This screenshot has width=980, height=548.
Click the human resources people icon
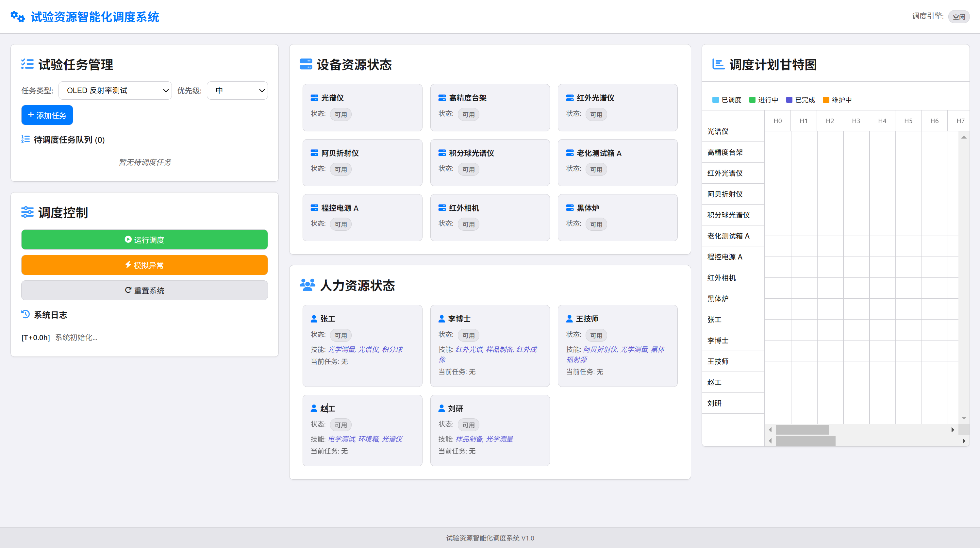(x=307, y=285)
